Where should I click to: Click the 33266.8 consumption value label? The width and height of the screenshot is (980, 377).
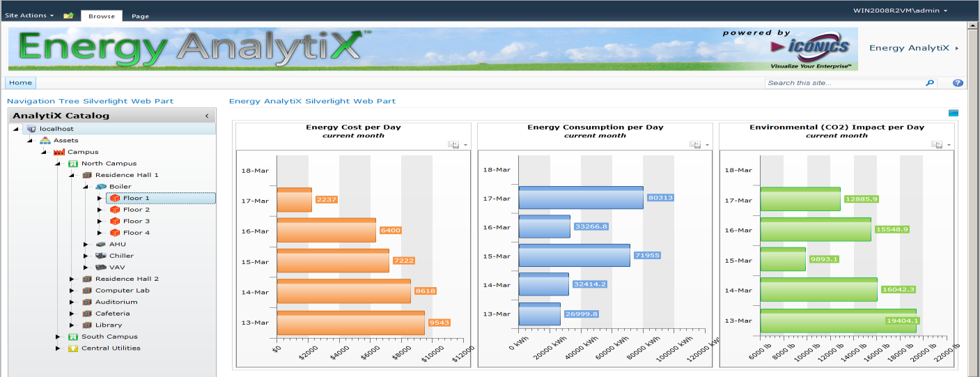coord(592,226)
